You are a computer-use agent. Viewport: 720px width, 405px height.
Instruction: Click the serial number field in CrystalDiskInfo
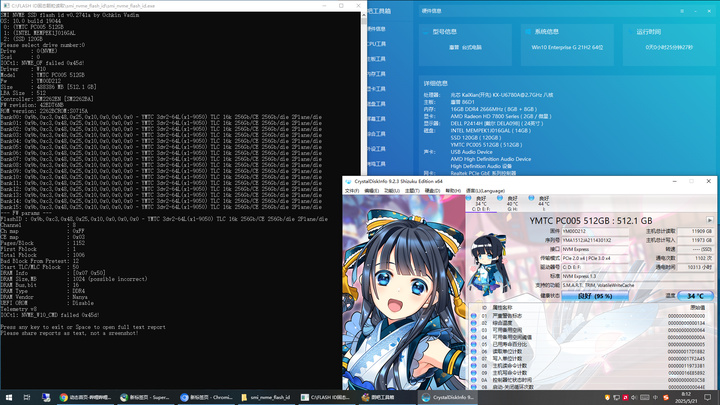595,240
